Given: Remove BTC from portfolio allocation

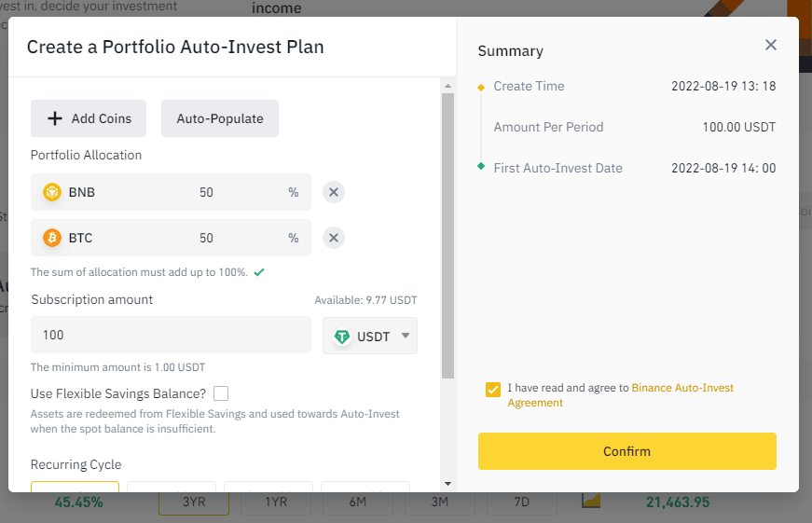Looking at the screenshot, I should tap(334, 238).
